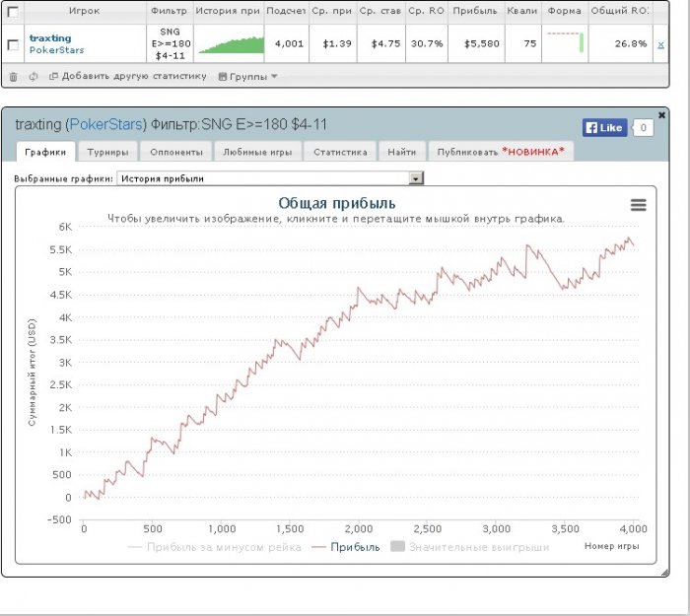The height and width of the screenshot is (616, 690).
Task: Click the refresh icon next to trash
Action: click(34, 77)
